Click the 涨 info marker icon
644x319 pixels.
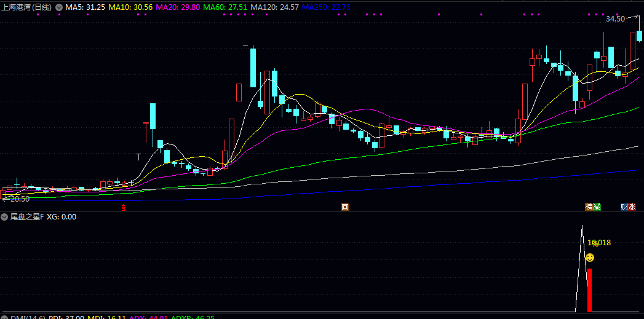pyautogui.click(x=632, y=207)
